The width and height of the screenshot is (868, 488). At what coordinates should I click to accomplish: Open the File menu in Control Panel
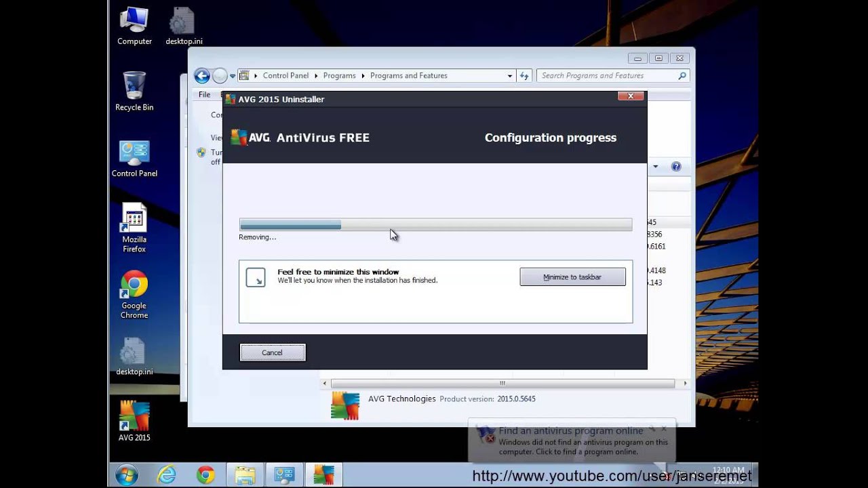(204, 95)
